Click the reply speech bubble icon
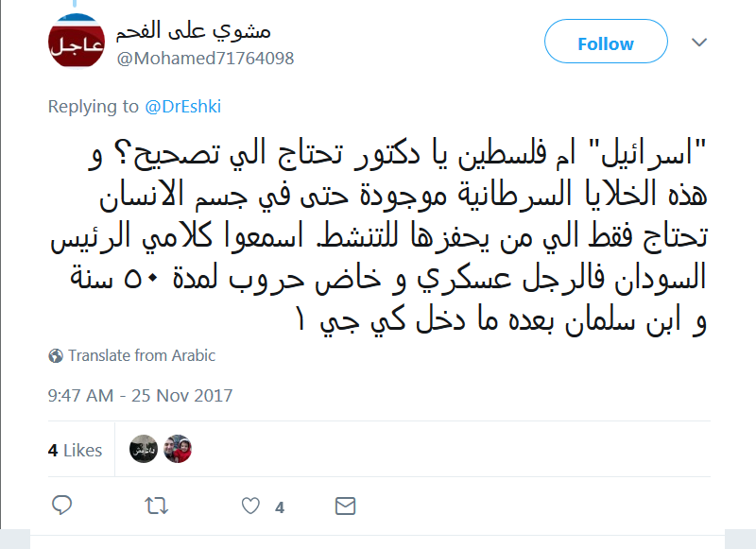This screenshot has height=549, width=756. [61, 506]
